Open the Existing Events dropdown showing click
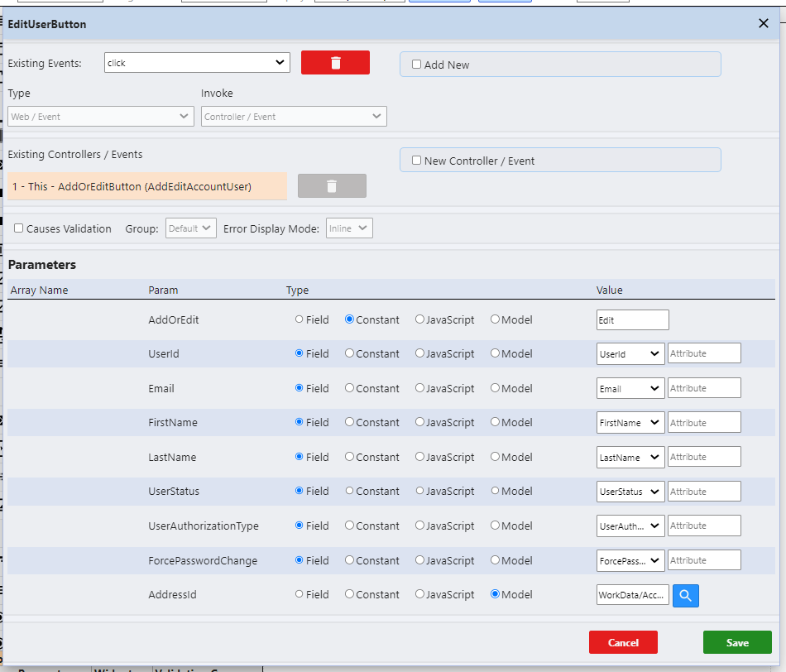 pos(197,63)
